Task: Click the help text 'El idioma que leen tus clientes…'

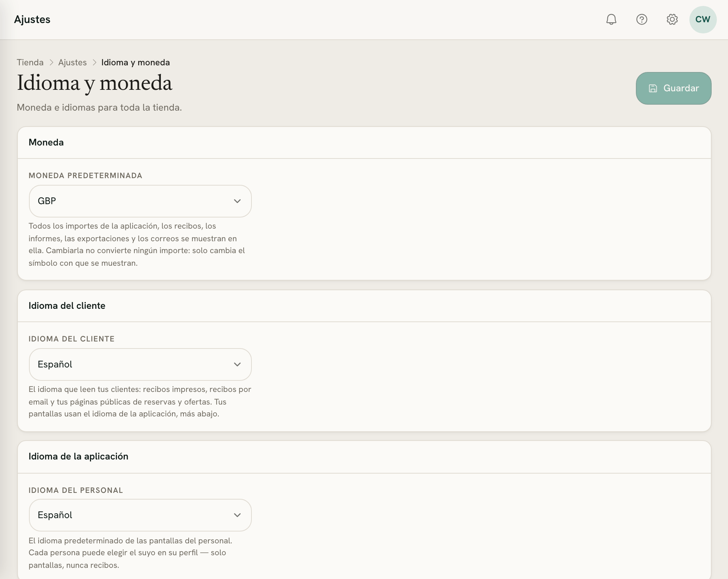Action: pyautogui.click(x=140, y=402)
